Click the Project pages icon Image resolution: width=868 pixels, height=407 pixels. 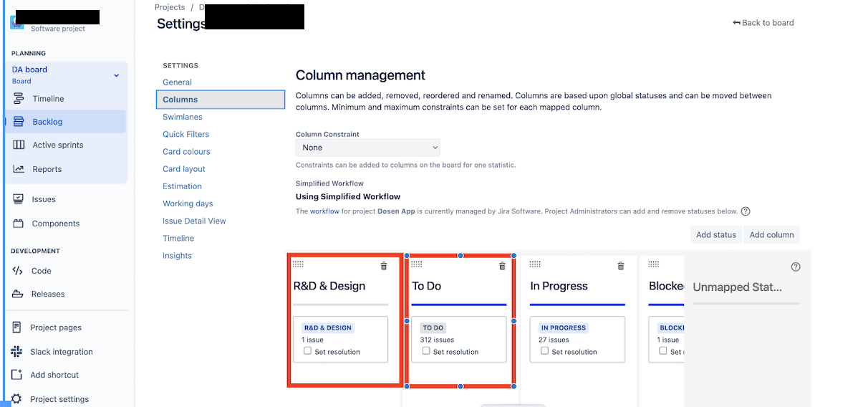tap(16, 327)
